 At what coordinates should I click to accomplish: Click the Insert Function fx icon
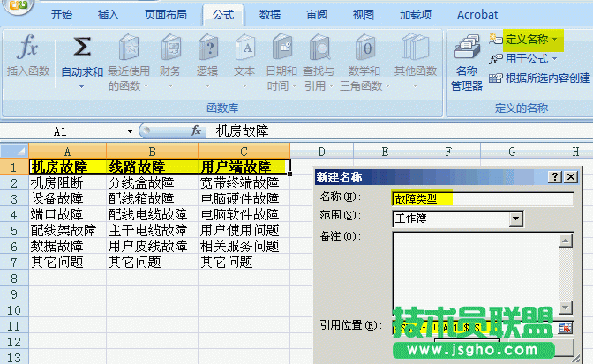coord(28,48)
